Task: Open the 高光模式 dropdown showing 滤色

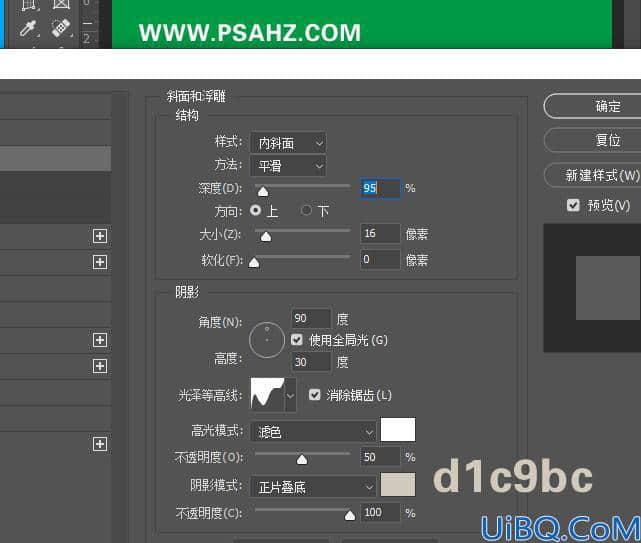Action: [313, 431]
